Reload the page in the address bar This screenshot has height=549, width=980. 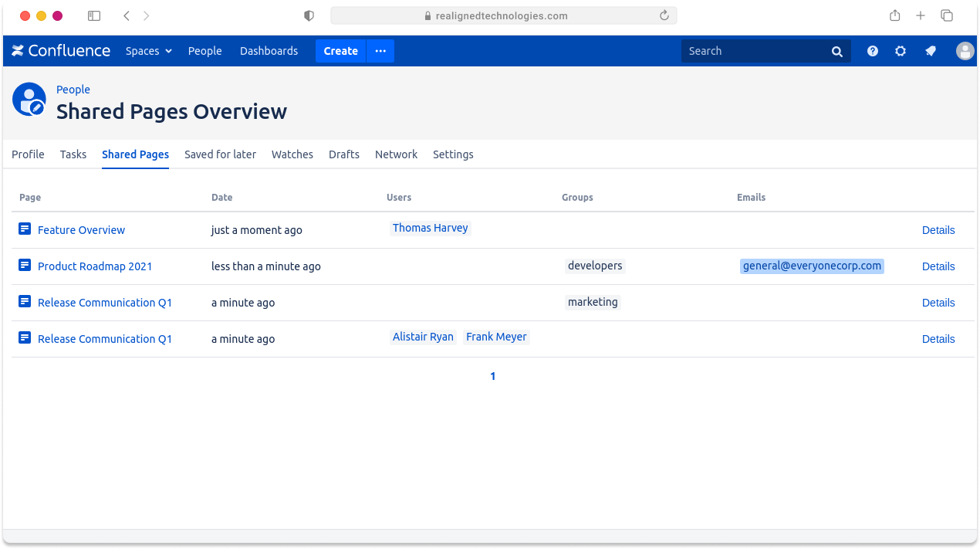coord(664,15)
